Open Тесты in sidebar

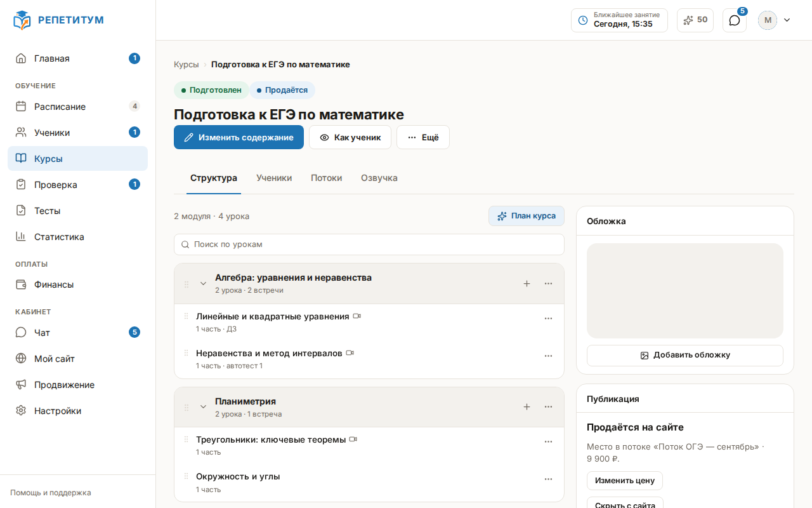[77, 211]
